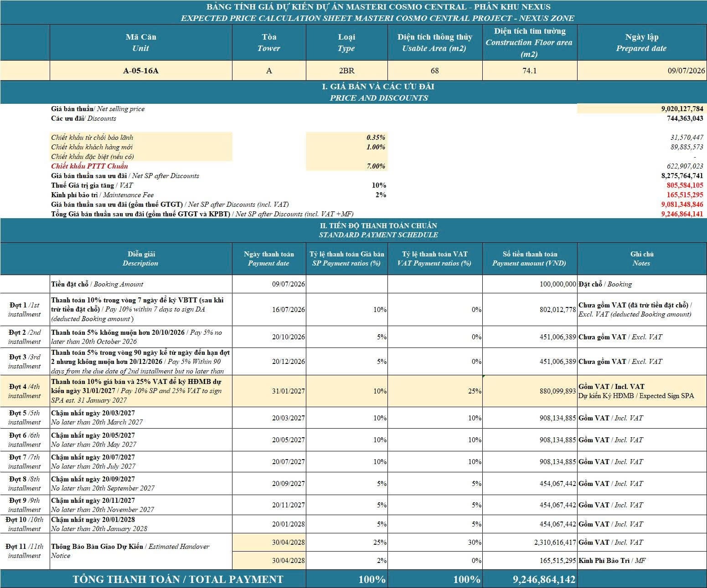
Task: Click the 'Đợt 11 / 11th installment' row label
Action: pyautogui.click(x=25, y=551)
